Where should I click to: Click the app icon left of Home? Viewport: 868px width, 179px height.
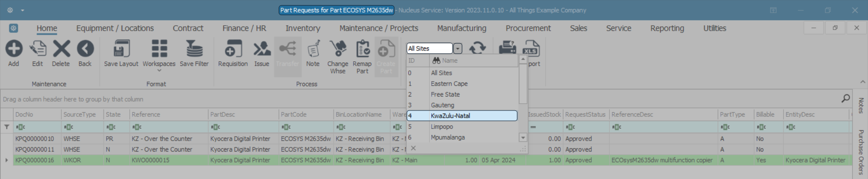[14, 28]
